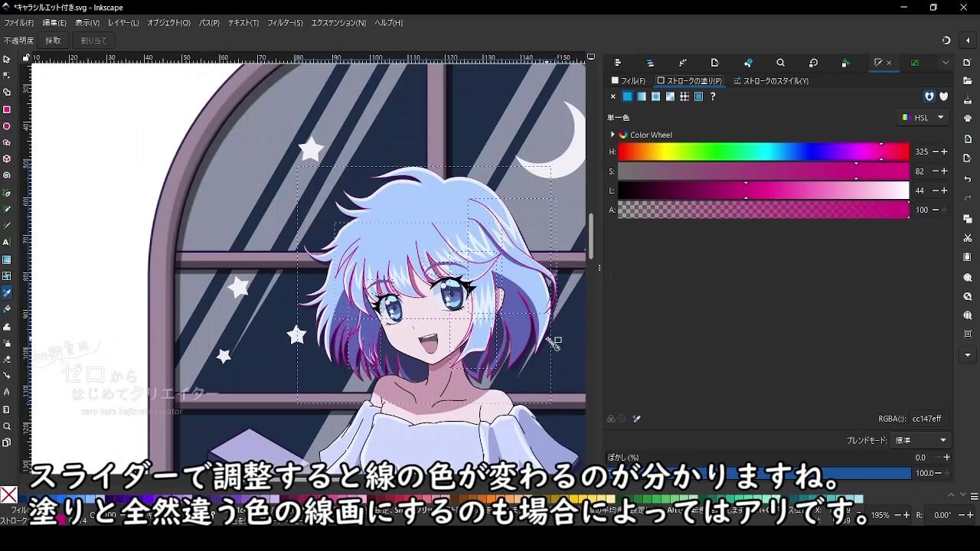Open the フィルター(S) menu

tap(285, 23)
